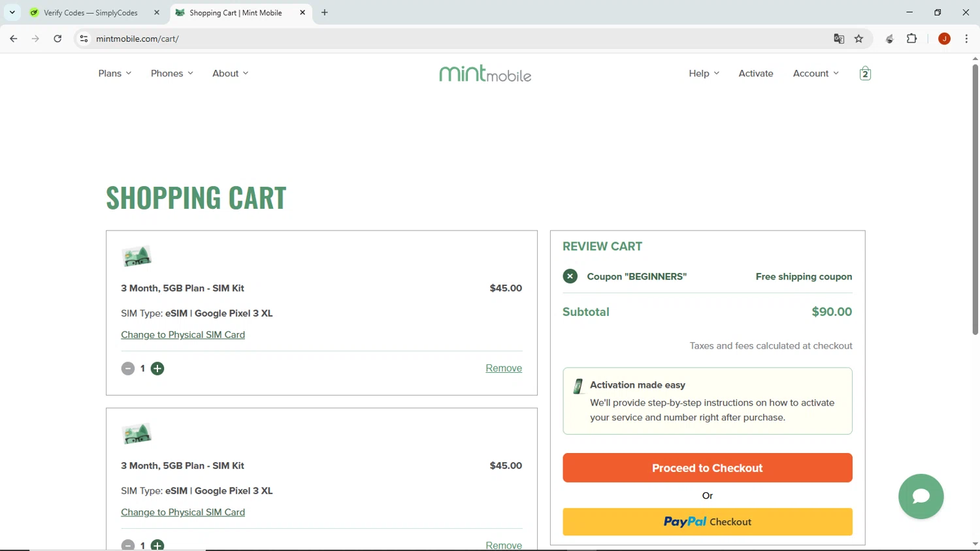Viewport: 980px width, 551px height.
Task: Click the Subtotal $90.00 amount
Action: (832, 312)
